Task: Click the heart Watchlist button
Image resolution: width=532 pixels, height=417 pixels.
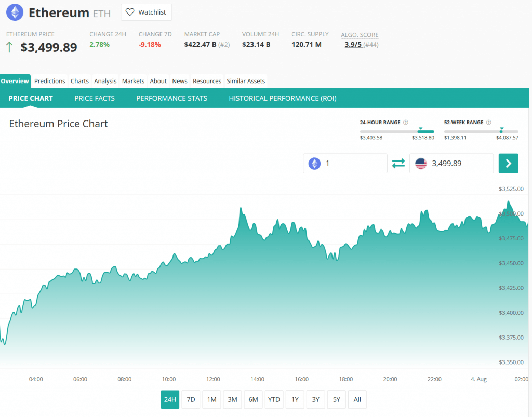Action: pyautogui.click(x=146, y=12)
